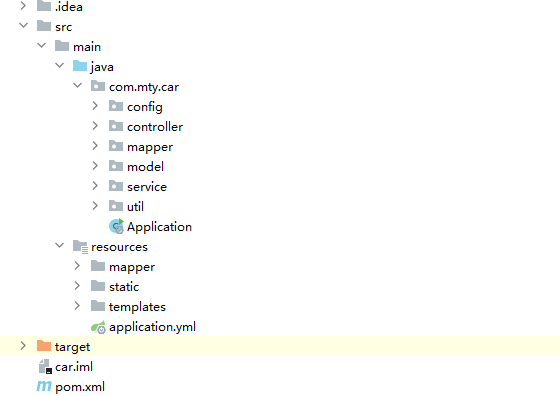560x396 pixels.
Task: Select the application.yml file name
Action: click(x=152, y=327)
